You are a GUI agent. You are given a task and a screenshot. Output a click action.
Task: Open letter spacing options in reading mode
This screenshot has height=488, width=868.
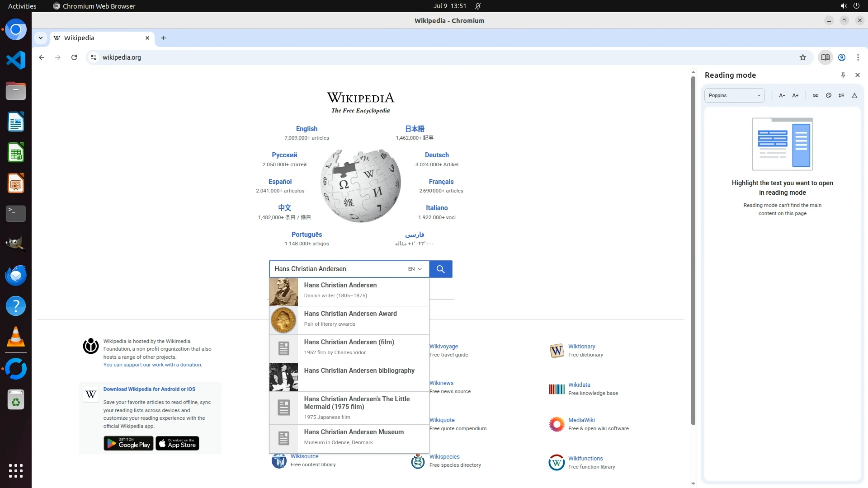tap(854, 95)
